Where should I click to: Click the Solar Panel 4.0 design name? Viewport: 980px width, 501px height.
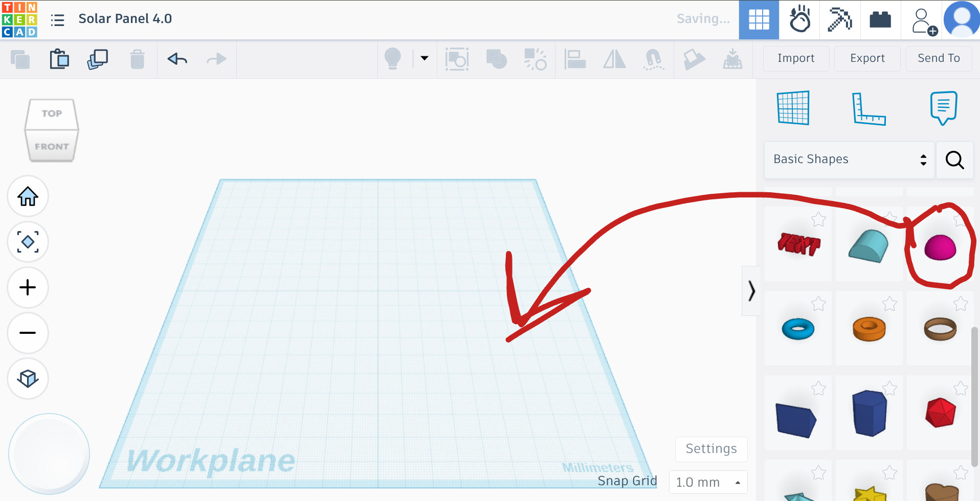point(125,19)
